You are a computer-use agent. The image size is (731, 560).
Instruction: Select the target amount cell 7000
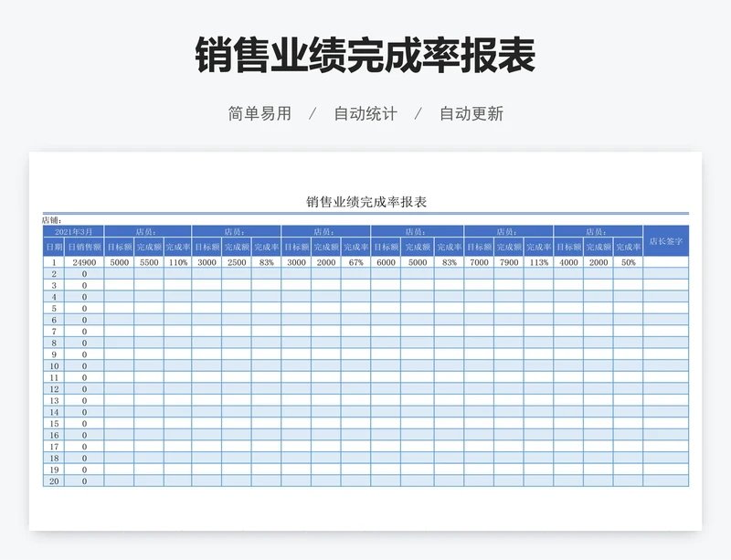point(479,262)
